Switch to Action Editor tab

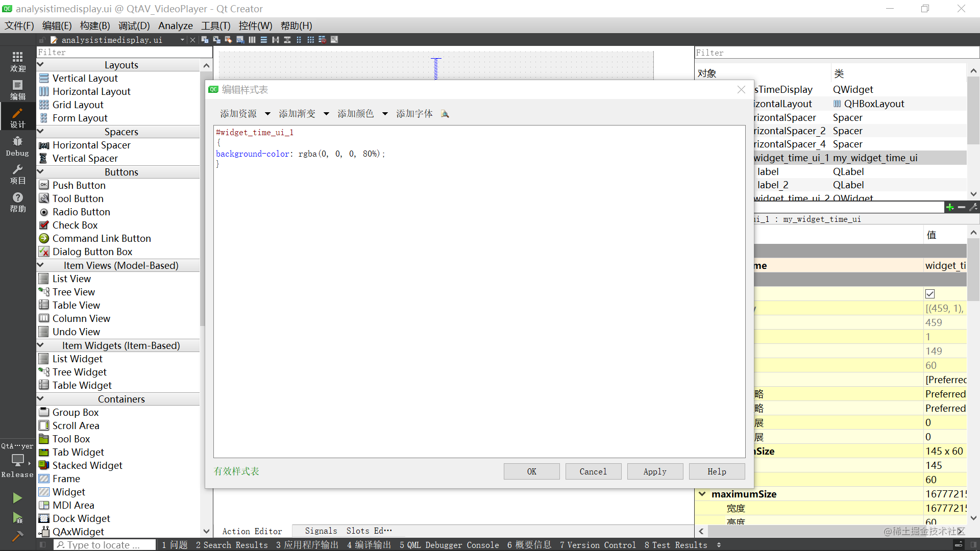(252, 531)
